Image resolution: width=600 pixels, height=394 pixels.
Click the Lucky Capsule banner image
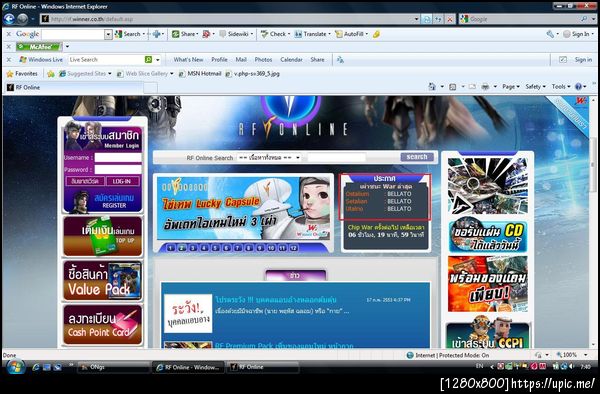click(243, 208)
